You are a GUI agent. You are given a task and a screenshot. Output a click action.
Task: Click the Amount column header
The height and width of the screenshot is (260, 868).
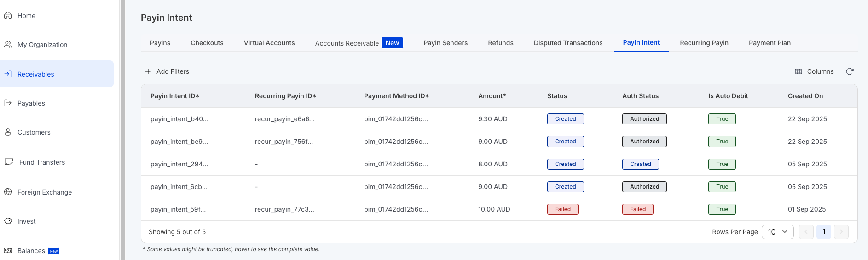(x=492, y=96)
